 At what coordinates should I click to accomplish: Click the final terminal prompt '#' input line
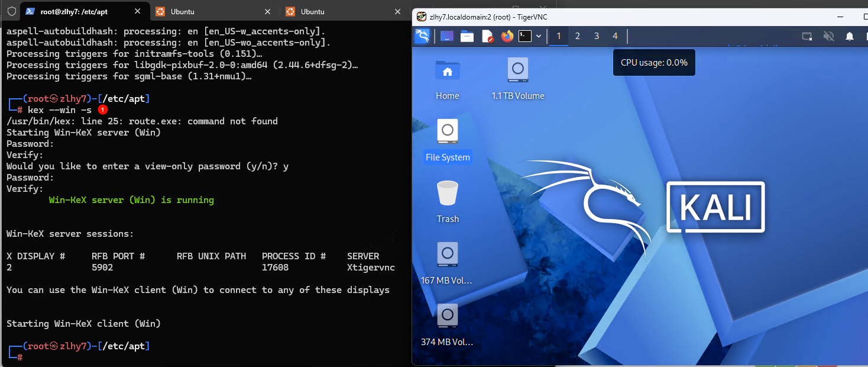click(20, 358)
